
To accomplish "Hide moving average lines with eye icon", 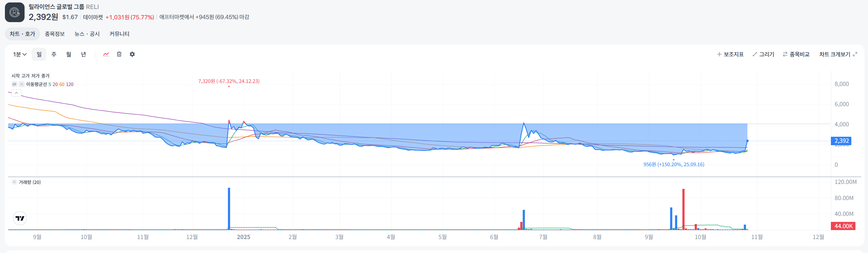I will click(x=14, y=84).
